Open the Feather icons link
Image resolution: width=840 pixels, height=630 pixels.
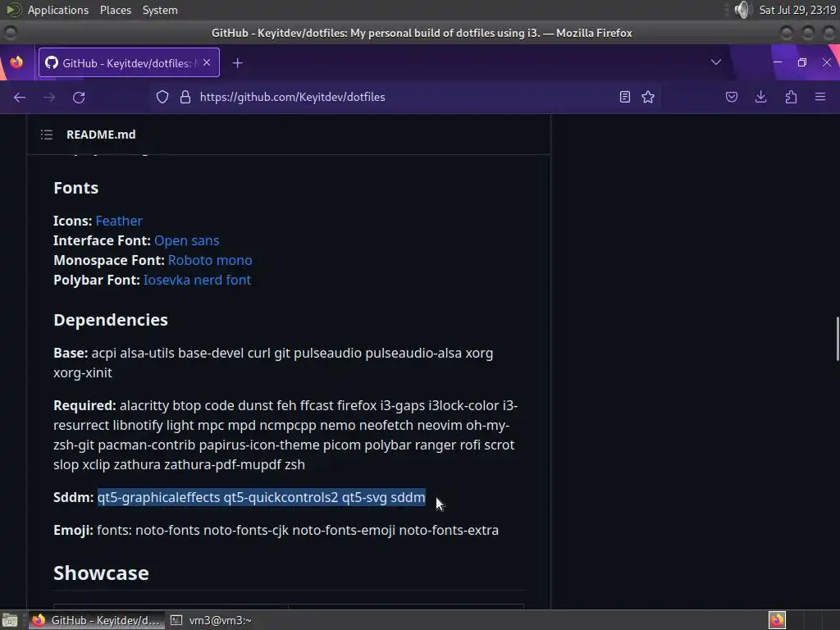point(119,221)
